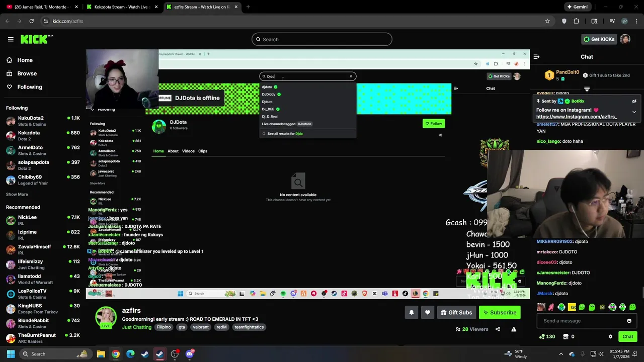
Task: Hide the pinned BotRix message
Action: coord(634,101)
